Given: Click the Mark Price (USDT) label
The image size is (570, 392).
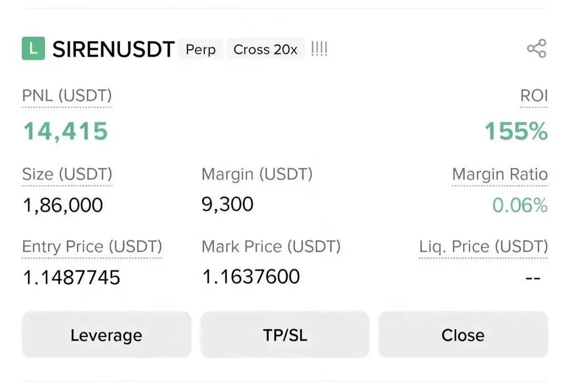Looking at the screenshot, I should click(x=271, y=246).
